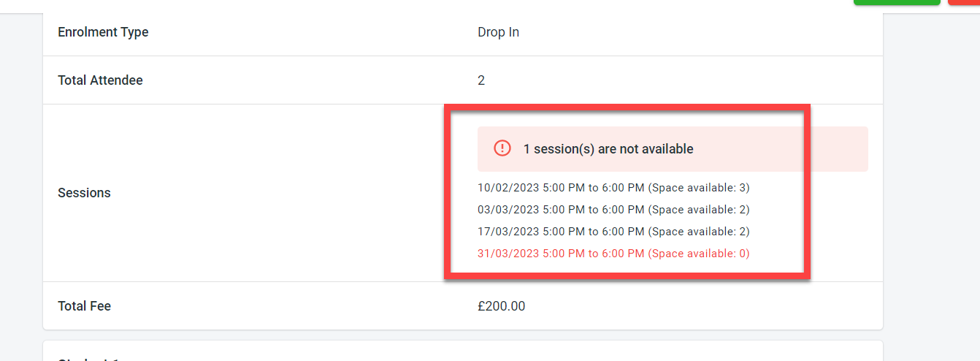Click space available count for 17/03/2023
This screenshot has height=361, width=980.
[699, 232]
